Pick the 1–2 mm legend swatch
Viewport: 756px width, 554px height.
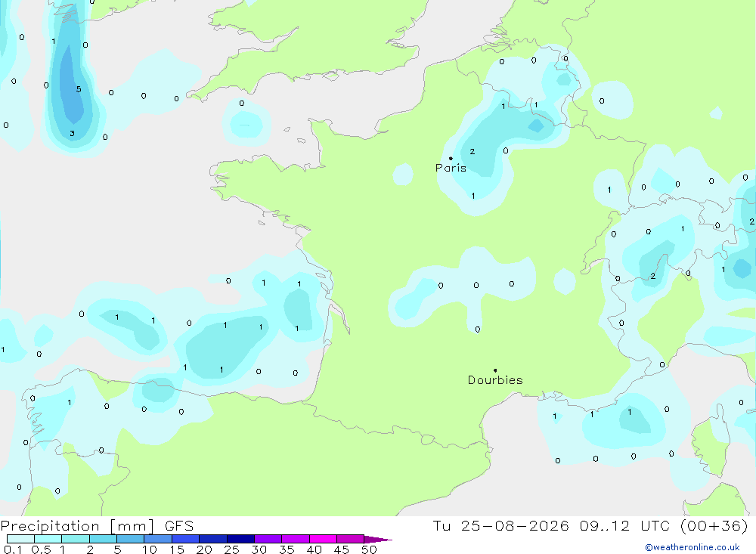[x=75, y=539]
